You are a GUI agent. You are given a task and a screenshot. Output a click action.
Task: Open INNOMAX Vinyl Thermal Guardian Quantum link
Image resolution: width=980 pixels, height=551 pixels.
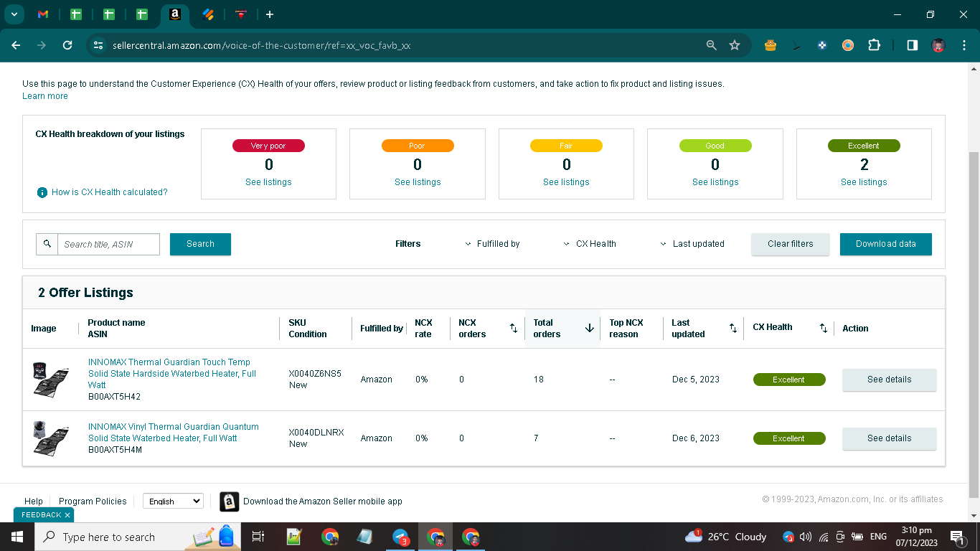[x=174, y=433]
